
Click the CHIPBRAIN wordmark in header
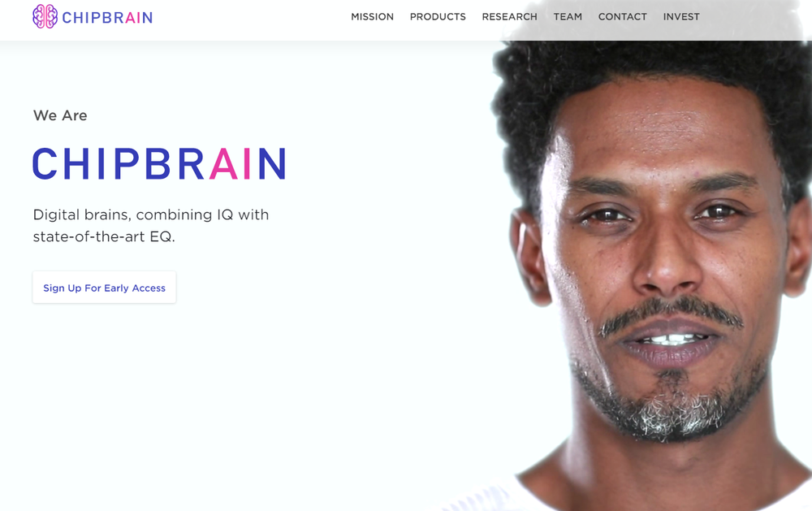[107, 18]
